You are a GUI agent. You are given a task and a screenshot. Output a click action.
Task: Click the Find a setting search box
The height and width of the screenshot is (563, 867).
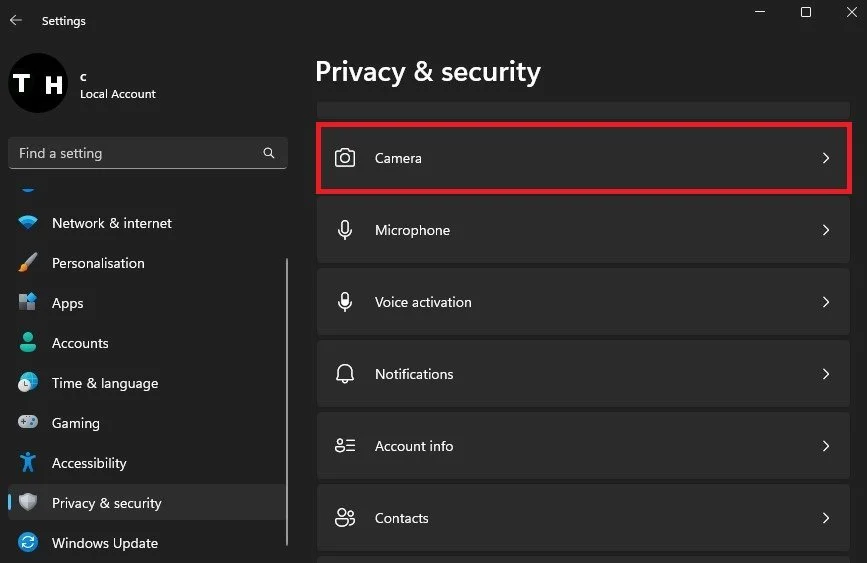(148, 153)
